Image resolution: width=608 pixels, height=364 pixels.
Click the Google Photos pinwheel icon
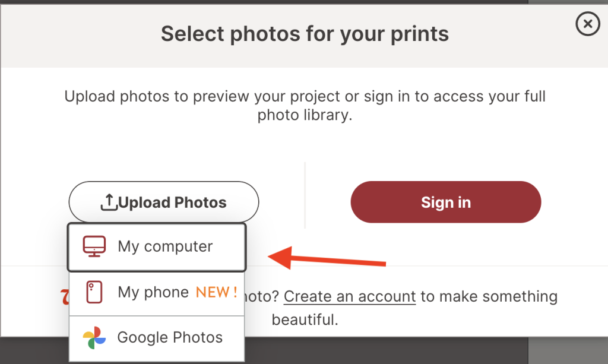[94, 337]
